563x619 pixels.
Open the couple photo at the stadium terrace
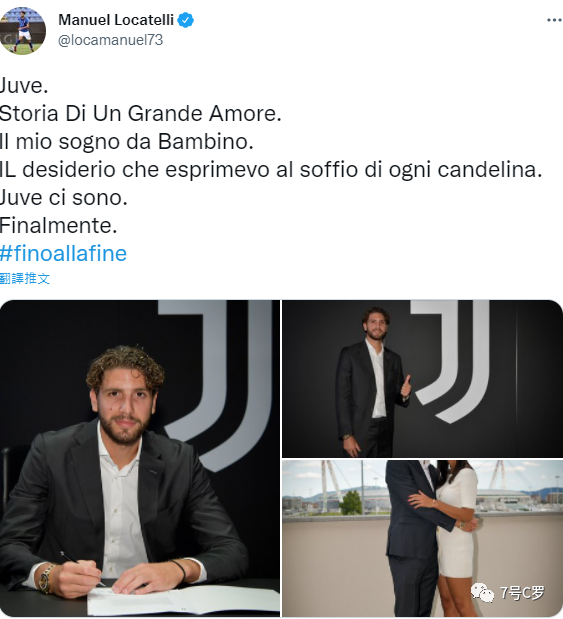tap(422, 538)
